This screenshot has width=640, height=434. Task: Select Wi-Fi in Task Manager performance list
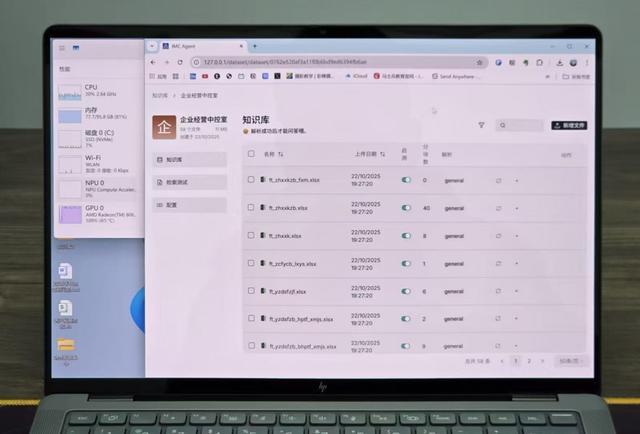click(x=98, y=164)
